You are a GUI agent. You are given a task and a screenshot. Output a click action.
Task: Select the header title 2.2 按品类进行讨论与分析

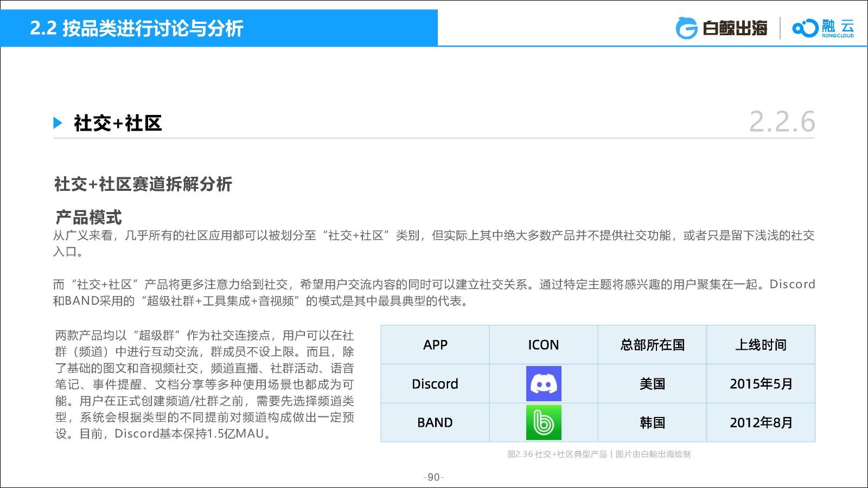pyautogui.click(x=136, y=28)
